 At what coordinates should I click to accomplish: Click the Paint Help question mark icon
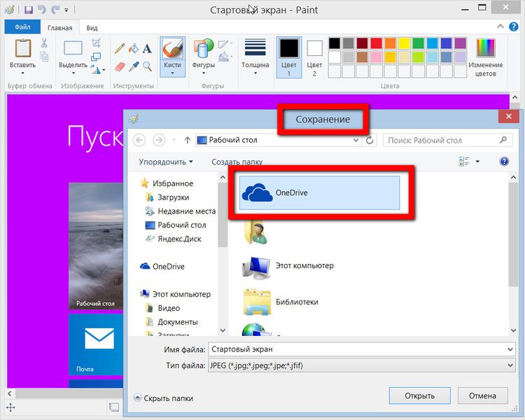513,27
